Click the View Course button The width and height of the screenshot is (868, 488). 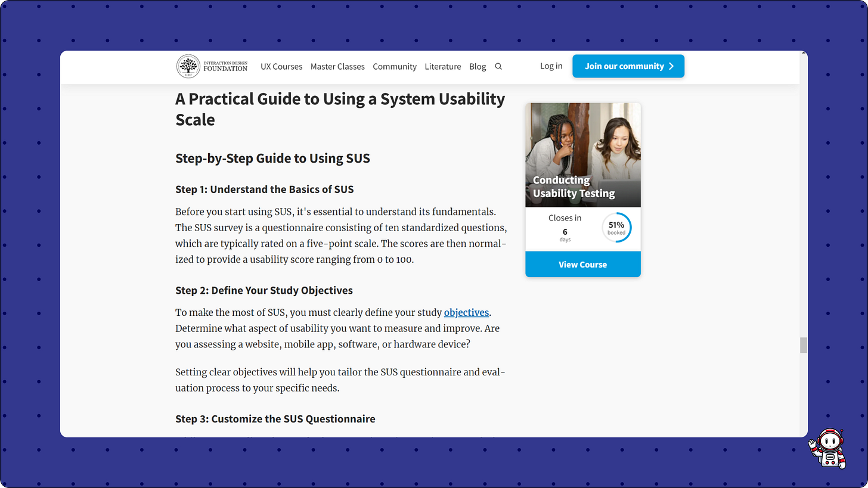(x=583, y=264)
